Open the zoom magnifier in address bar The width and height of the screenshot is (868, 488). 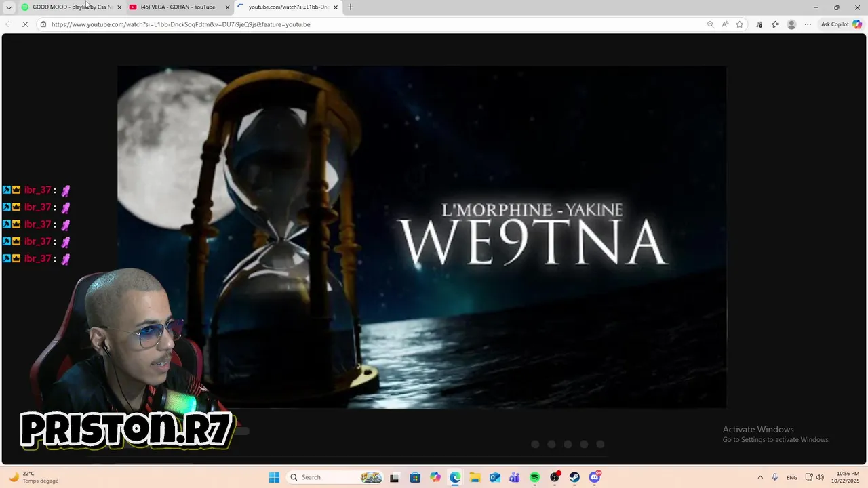[x=710, y=24]
